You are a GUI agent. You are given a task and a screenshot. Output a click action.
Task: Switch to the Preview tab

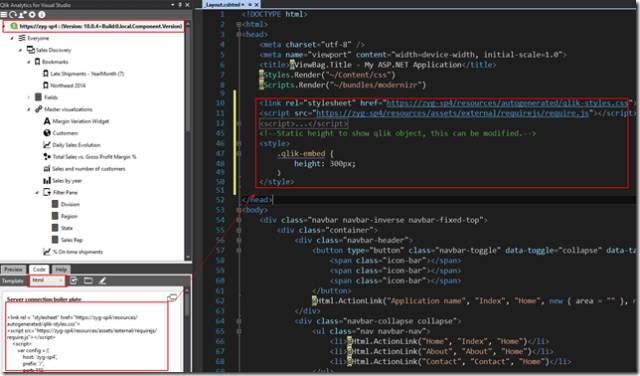[13, 269]
